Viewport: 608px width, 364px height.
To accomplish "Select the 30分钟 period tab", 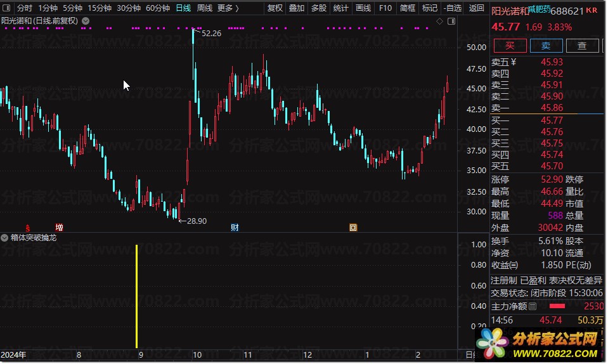I will click(x=128, y=8).
